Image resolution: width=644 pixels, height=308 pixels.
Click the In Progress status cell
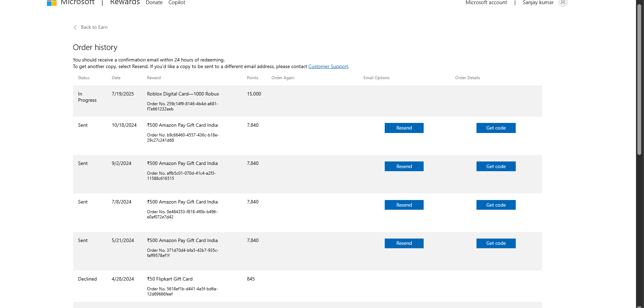tap(87, 97)
